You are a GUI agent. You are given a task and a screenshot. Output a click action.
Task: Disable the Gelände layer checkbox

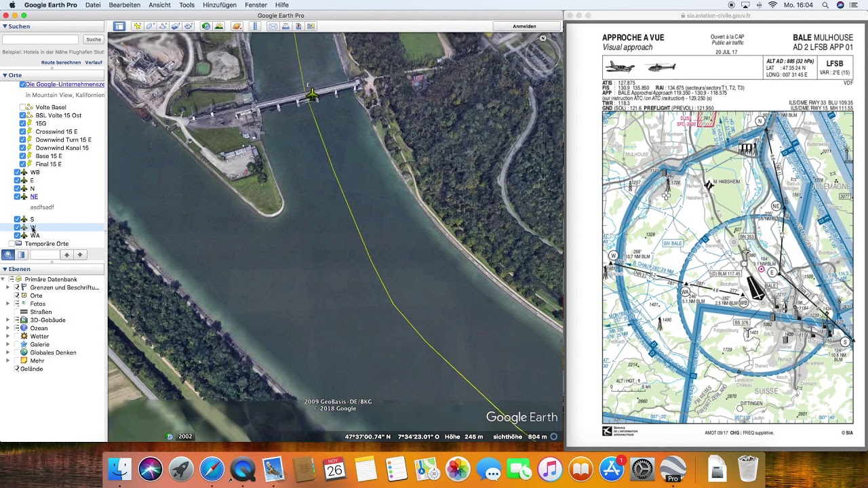click(x=17, y=369)
